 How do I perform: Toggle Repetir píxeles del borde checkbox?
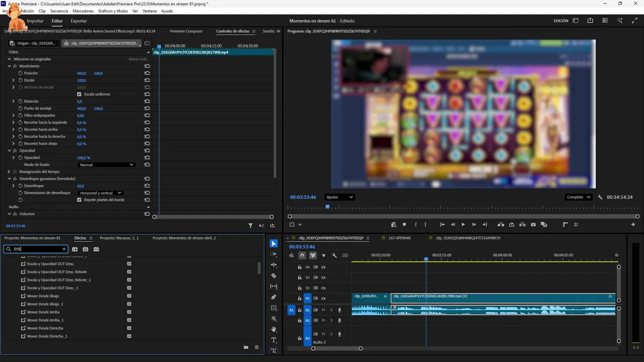pos(79,200)
